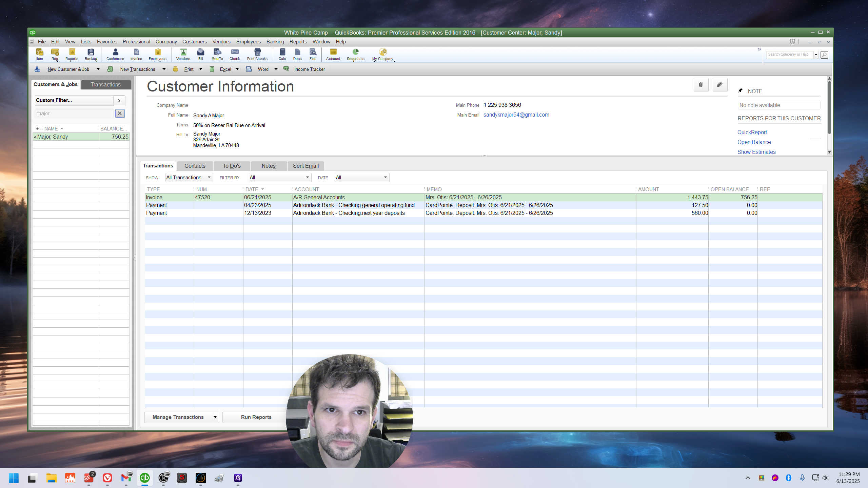Open the Custom Filter expand arrow
The width and height of the screenshot is (868, 488).
tap(119, 100)
